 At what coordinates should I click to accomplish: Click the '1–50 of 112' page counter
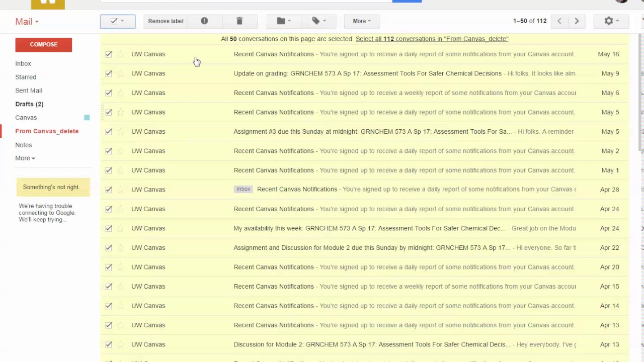(x=530, y=21)
